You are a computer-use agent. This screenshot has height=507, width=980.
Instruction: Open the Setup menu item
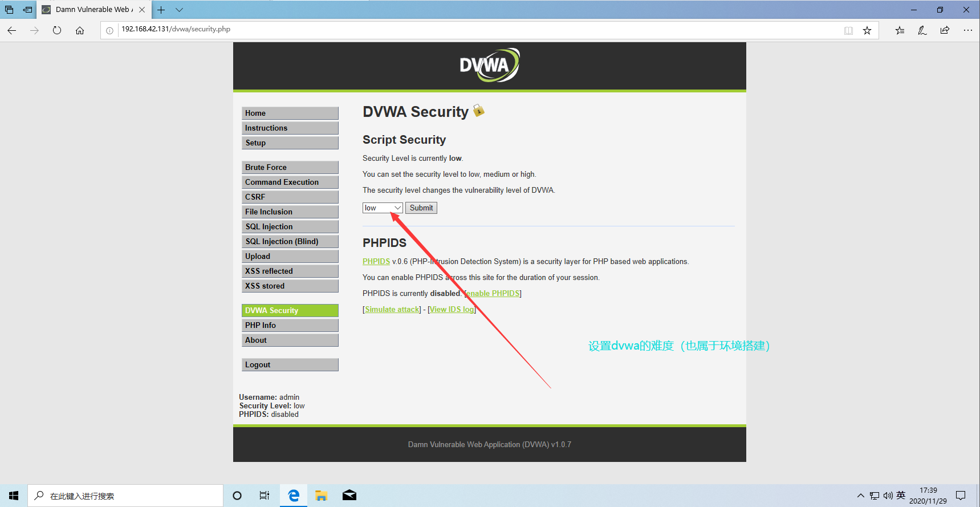coord(290,143)
